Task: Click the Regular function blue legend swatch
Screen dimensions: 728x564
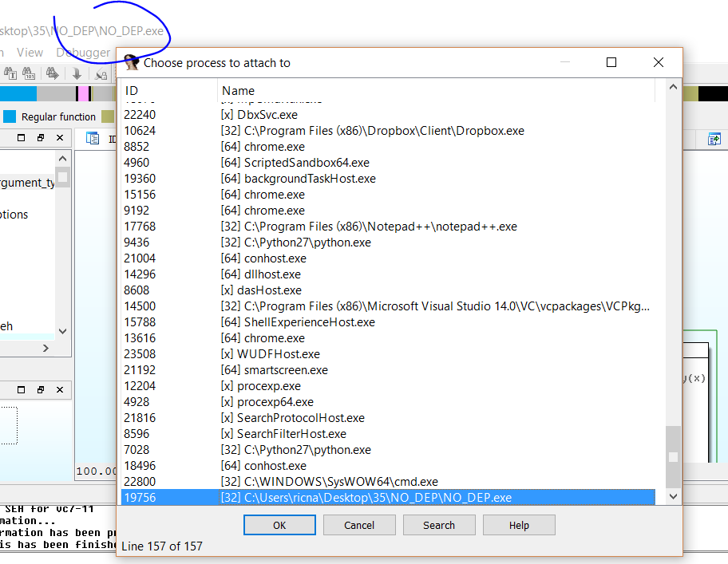Action: 10,116
